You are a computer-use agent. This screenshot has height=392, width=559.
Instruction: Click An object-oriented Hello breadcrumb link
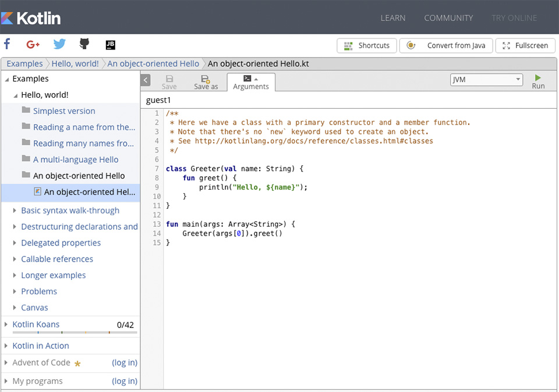pyautogui.click(x=153, y=64)
